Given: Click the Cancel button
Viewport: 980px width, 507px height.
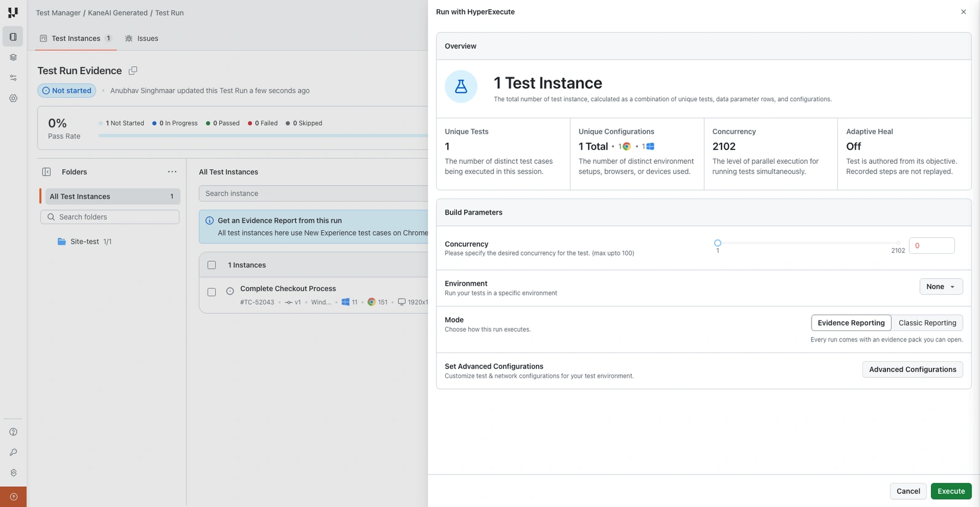Looking at the screenshot, I should [908, 491].
